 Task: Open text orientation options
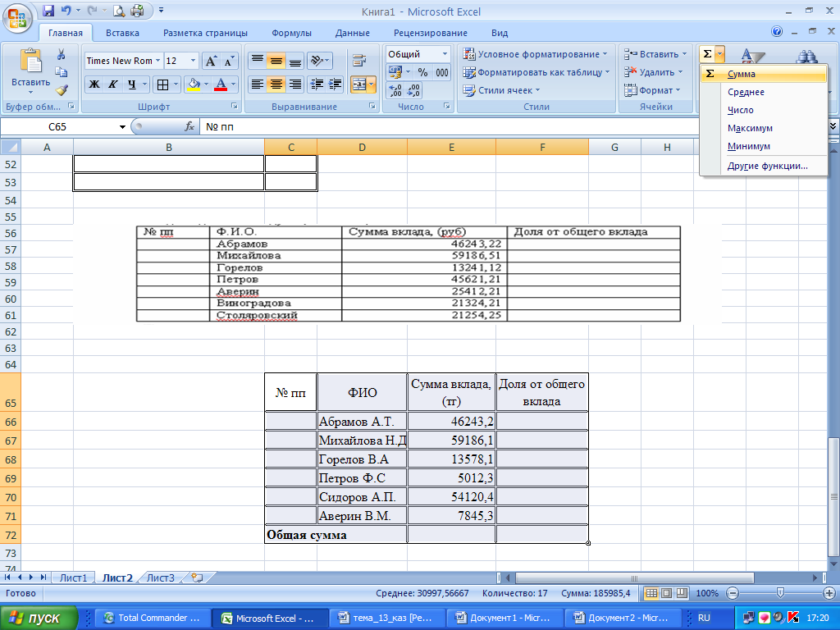(320, 61)
